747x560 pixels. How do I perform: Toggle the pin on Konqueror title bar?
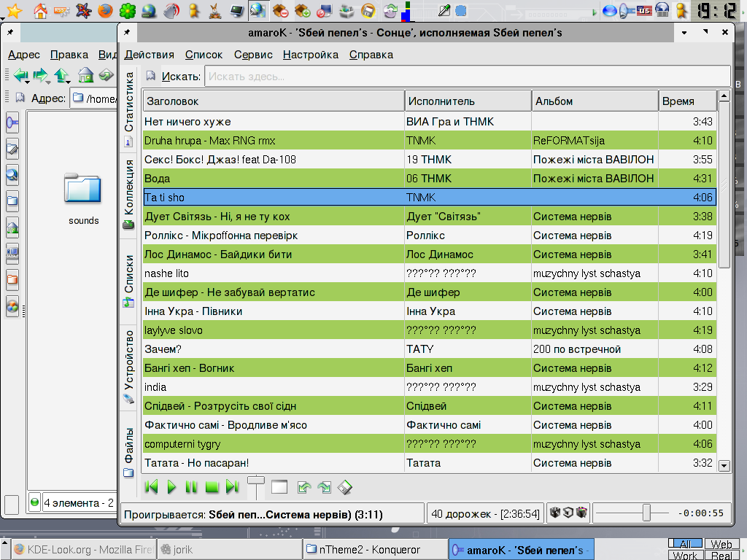pos(10,32)
